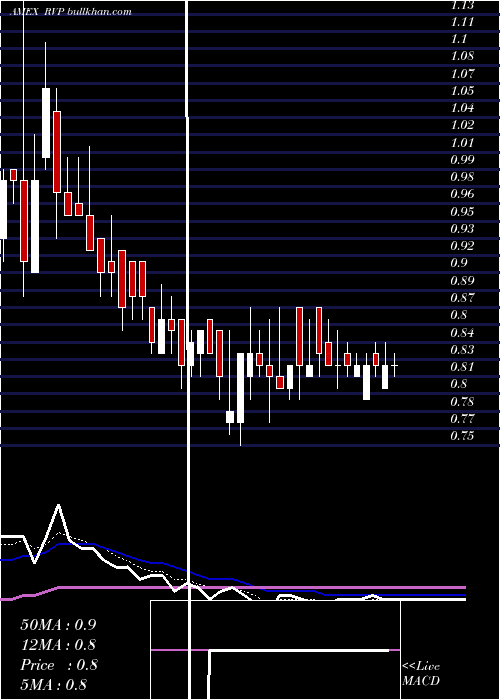Select the 1.01 price axis label

462,142
